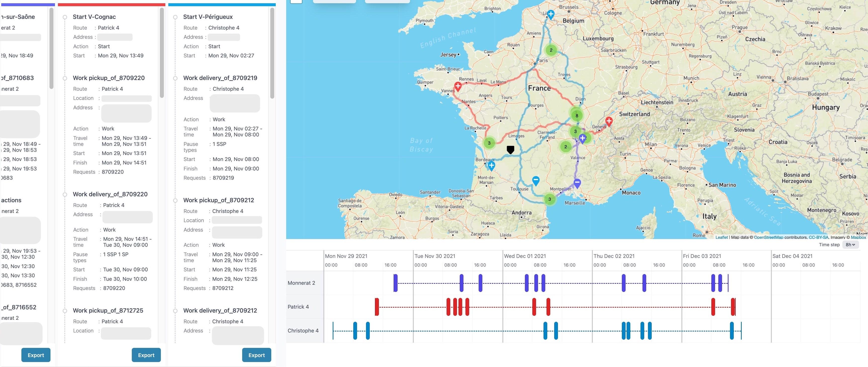Open green cluster 3 south of La Rochelle
Image resolution: width=868 pixels, height=367 pixels.
[x=489, y=143]
